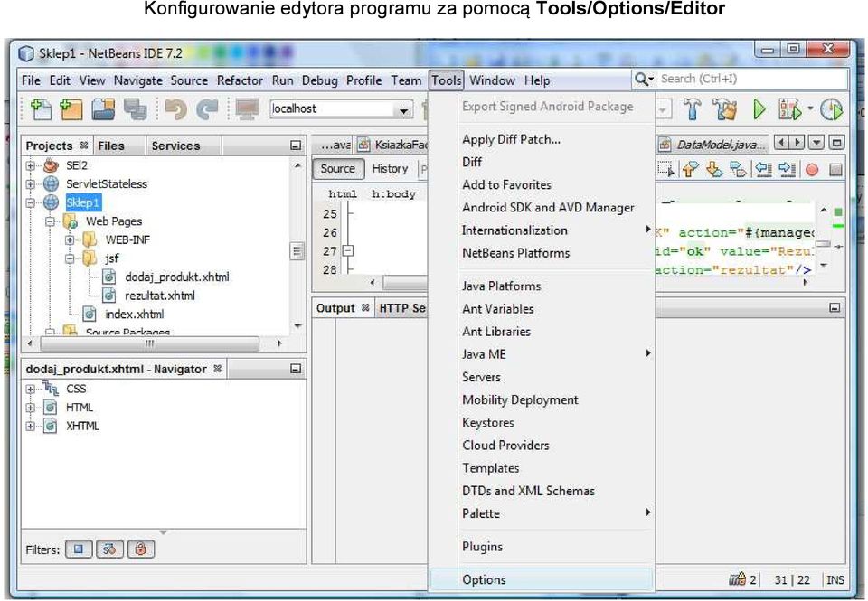Click the Search (Ctrl+I) input field
Image resolution: width=868 pixels, height=601 pixels.
click(751, 80)
